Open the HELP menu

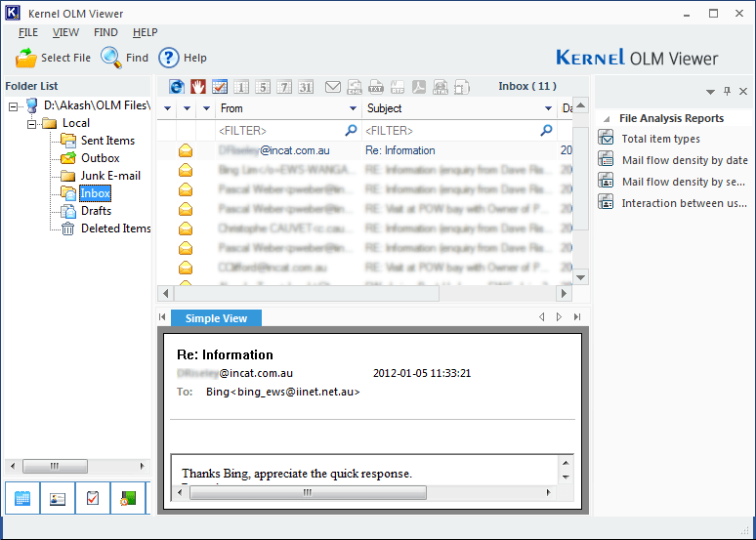[145, 32]
